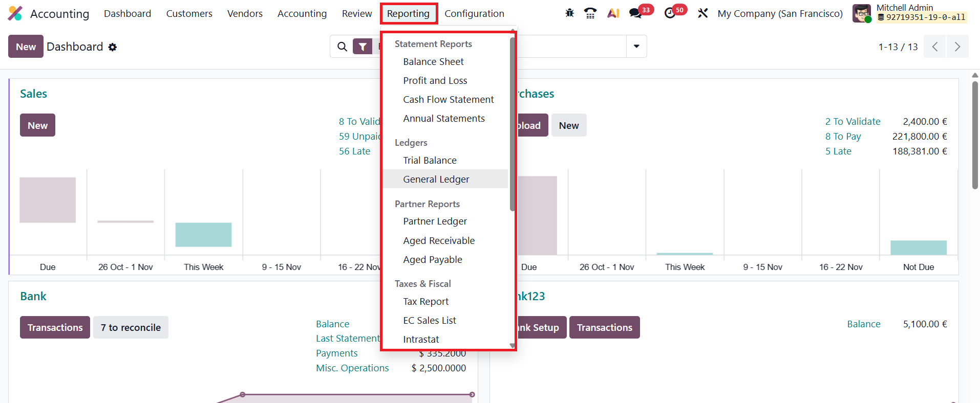
Task: Click the funnel filter icon in search
Action: [x=363, y=47]
